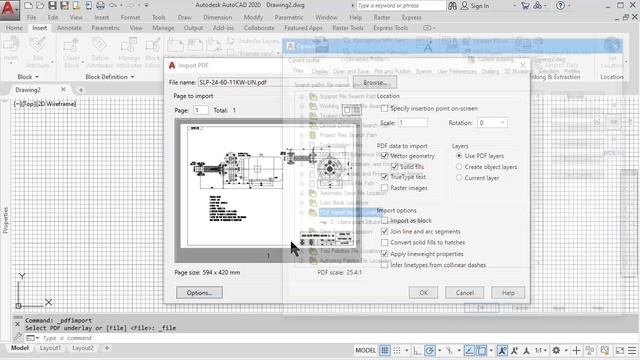This screenshot has width=640, height=360.
Task: Click the Customization hamburger icon in status bar
Action: click(632, 350)
